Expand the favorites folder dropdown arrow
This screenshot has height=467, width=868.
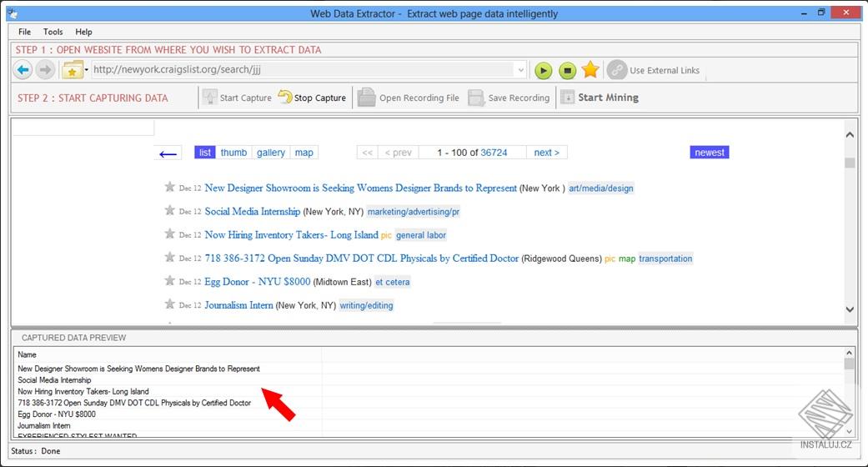pos(87,70)
